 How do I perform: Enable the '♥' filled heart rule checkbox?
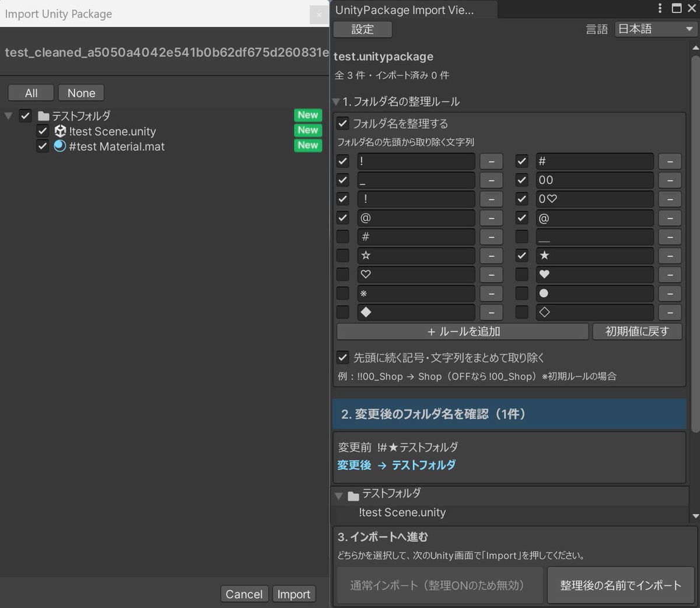(522, 274)
